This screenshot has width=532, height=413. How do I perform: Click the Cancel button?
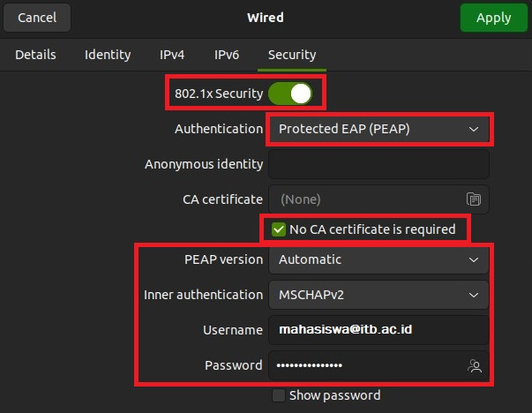click(36, 18)
